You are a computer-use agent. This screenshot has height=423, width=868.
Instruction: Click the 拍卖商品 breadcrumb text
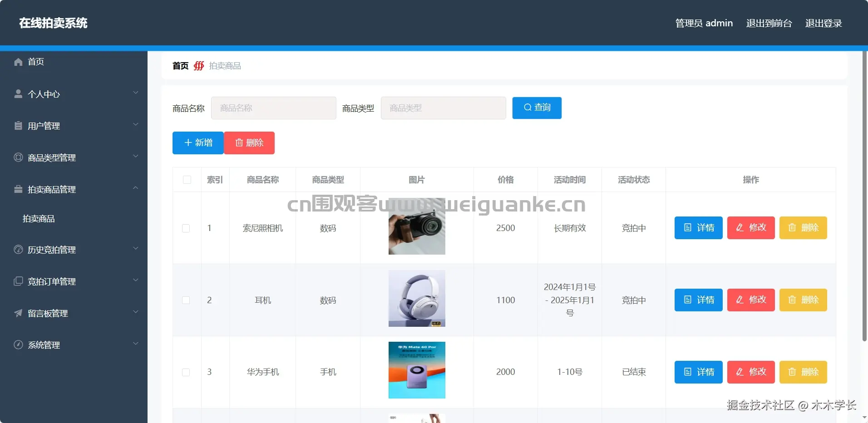225,66
